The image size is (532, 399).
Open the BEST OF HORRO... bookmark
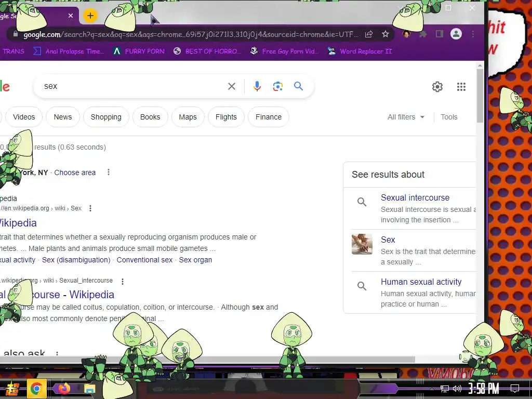point(207,51)
